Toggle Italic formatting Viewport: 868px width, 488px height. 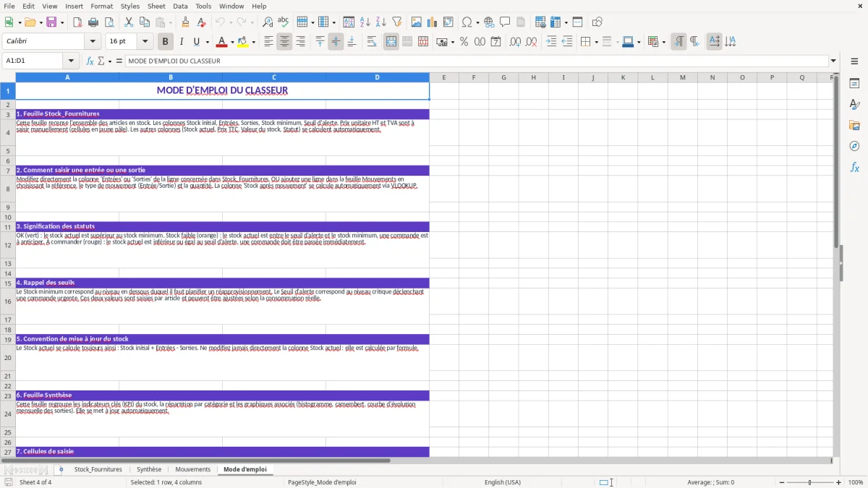pos(181,42)
